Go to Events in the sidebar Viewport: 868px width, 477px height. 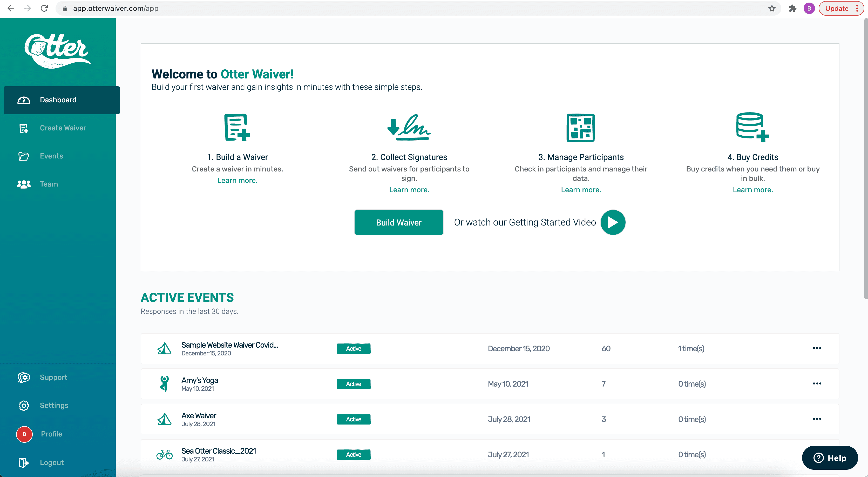52,156
